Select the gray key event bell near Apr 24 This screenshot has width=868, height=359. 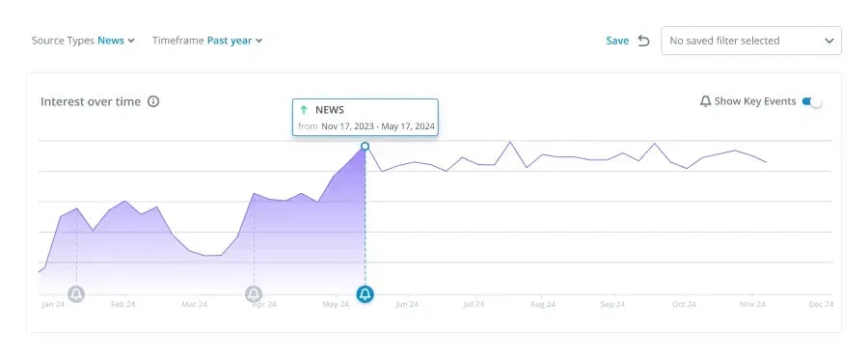pos(254,293)
